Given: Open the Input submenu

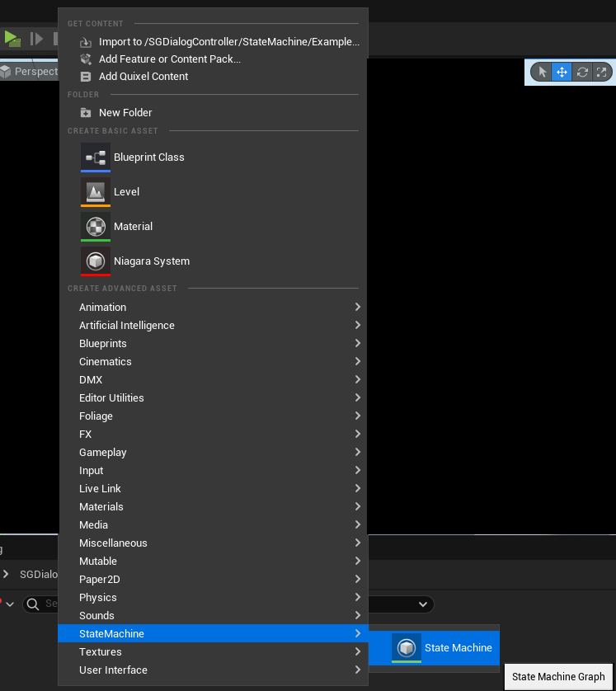Looking at the screenshot, I should point(213,470).
